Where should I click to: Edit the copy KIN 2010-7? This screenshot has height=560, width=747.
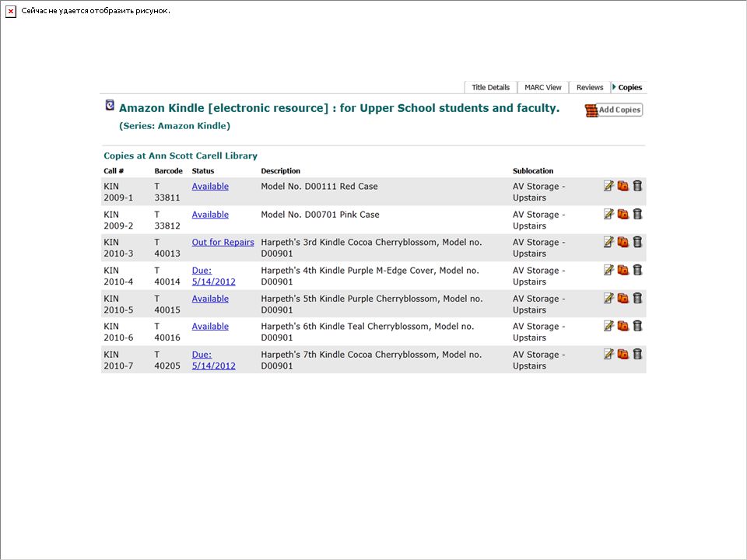(x=608, y=354)
